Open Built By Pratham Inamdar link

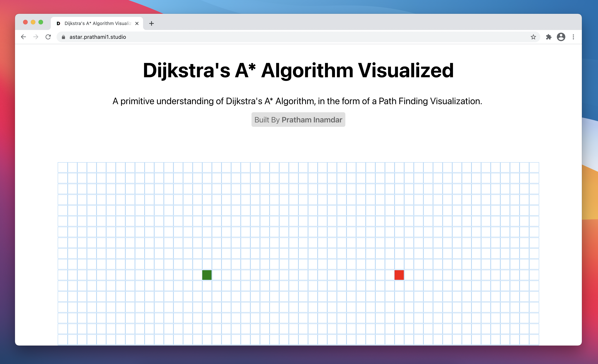[x=298, y=120]
